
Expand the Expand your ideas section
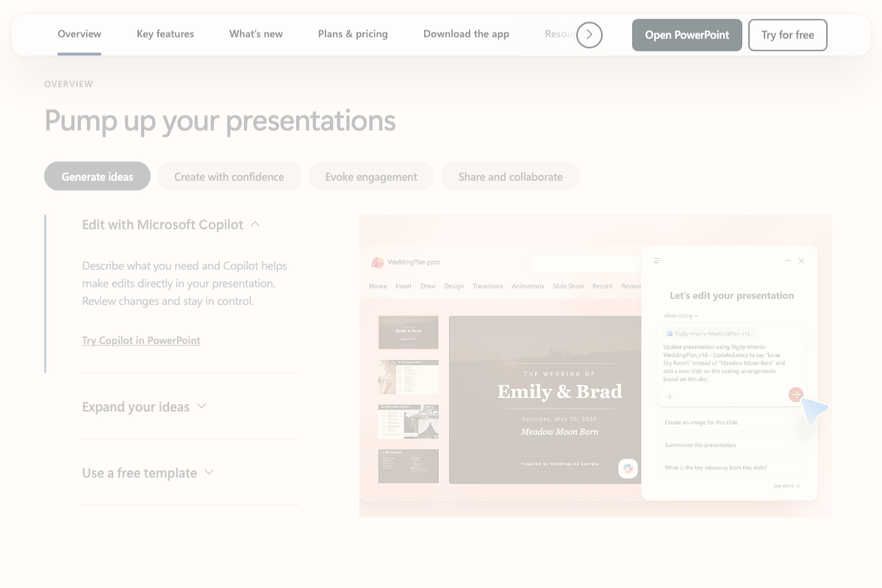pos(145,406)
